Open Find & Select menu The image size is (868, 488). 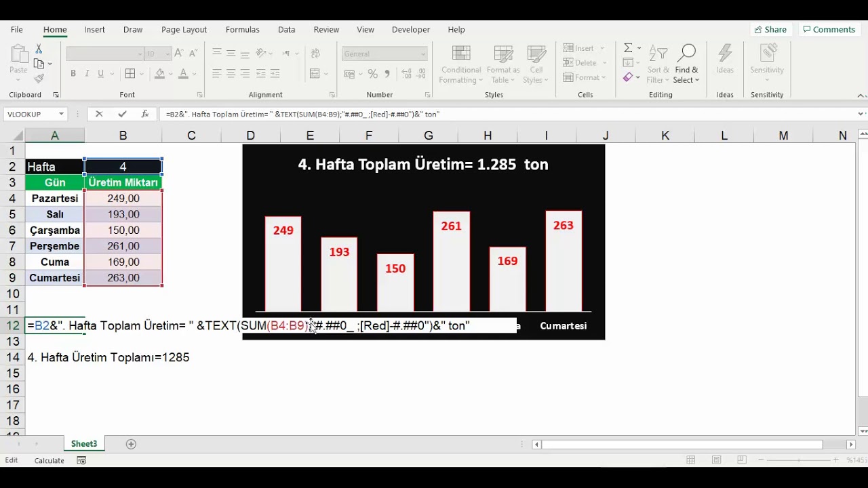tap(686, 64)
